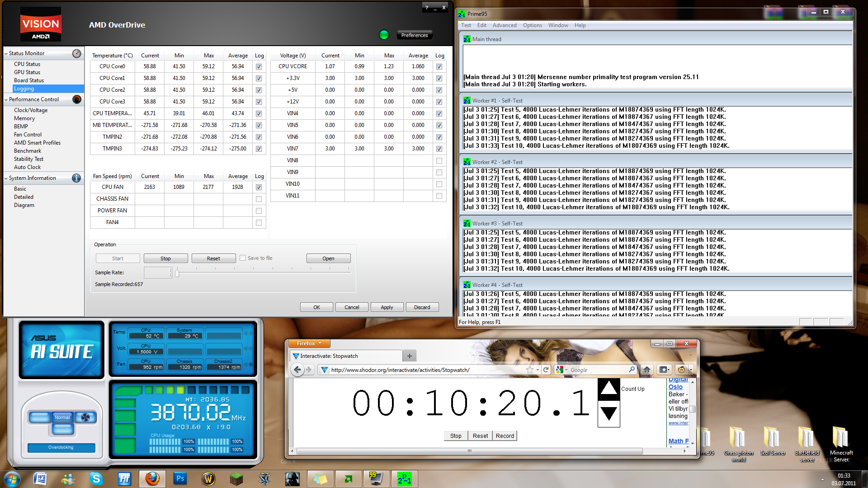868x488 pixels.
Task: Enable logging for CHASSIS FAN
Action: pos(259,199)
